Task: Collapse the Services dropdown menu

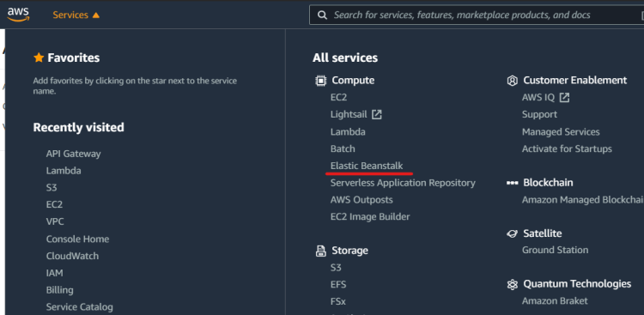Action: [x=76, y=15]
